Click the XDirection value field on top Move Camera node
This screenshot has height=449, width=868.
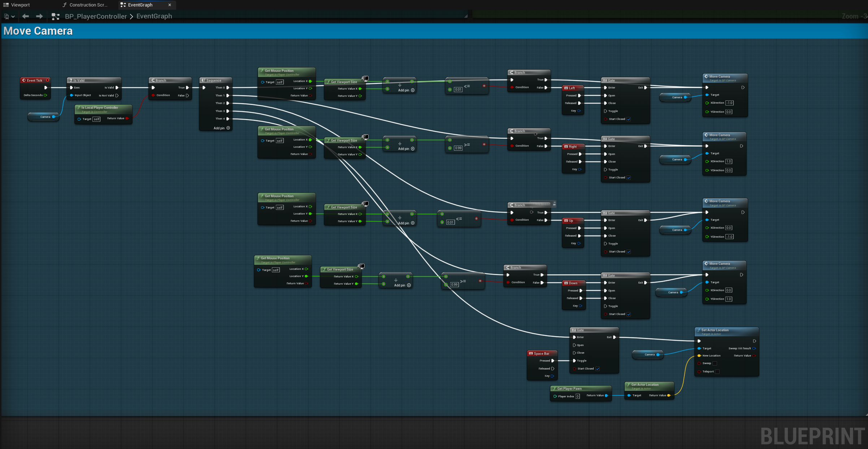point(730,103)
